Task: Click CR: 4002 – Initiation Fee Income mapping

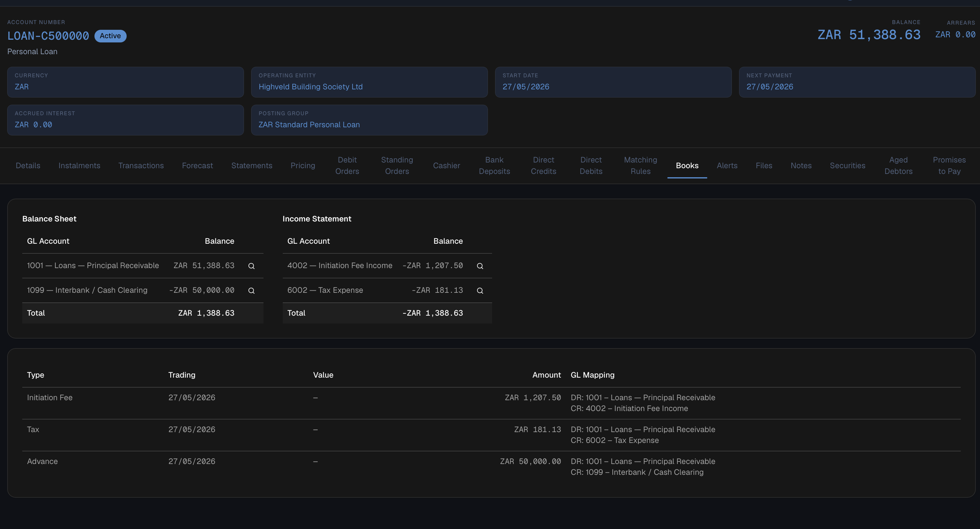Action: pos(629,409)
